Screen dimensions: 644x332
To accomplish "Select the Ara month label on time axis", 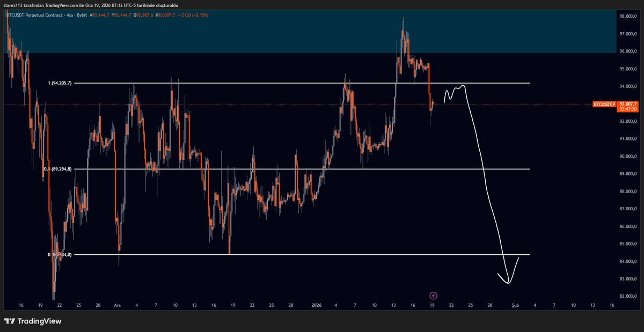I will pyautogui.click(x=118, y=305).
